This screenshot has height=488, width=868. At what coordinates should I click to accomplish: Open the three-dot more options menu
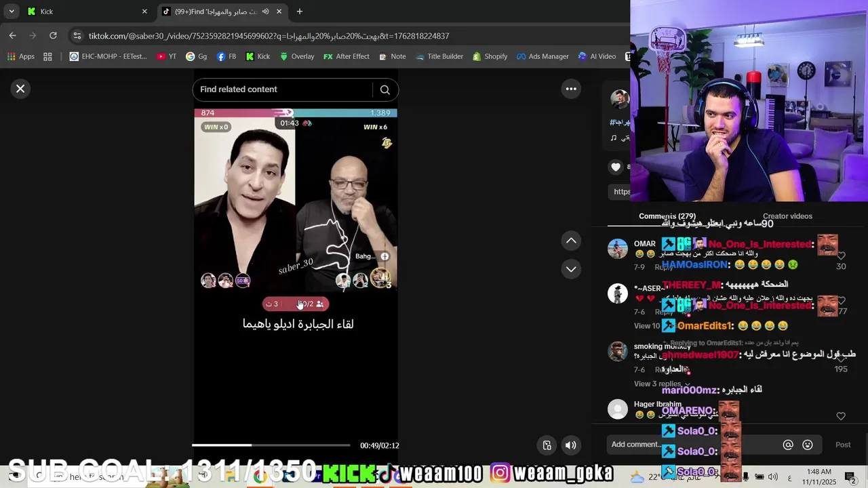571,89
